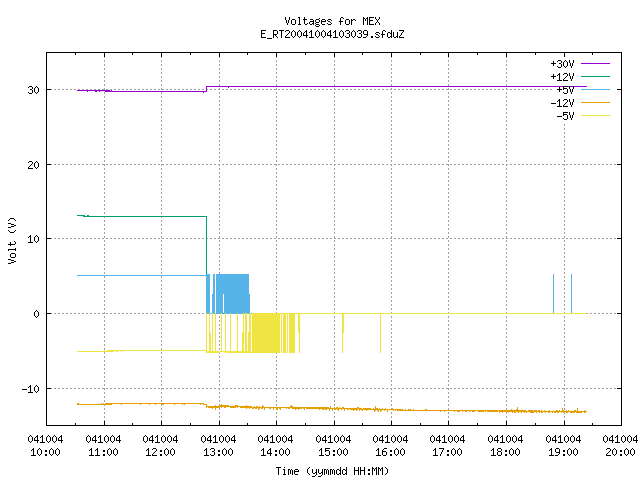Viewport: 640px width, 480px height.
Task: Click the x-axis label 041004 14:00
Action: (x=276, y=446)
